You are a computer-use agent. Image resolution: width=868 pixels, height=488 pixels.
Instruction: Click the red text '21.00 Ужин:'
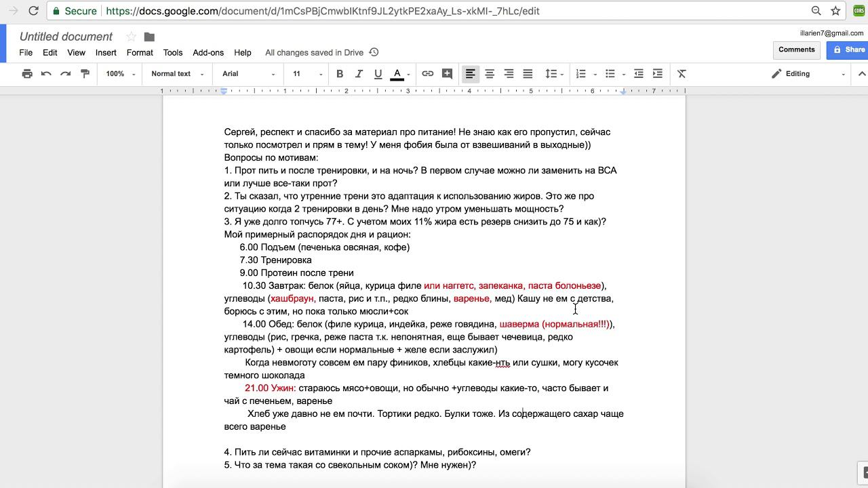[x=271, y=388]
